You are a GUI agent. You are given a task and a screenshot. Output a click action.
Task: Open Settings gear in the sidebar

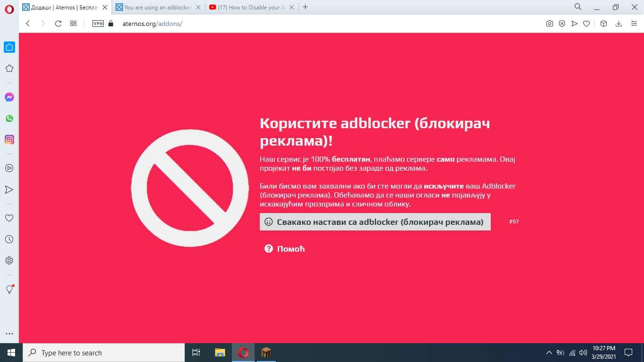[x=9, y=261]
